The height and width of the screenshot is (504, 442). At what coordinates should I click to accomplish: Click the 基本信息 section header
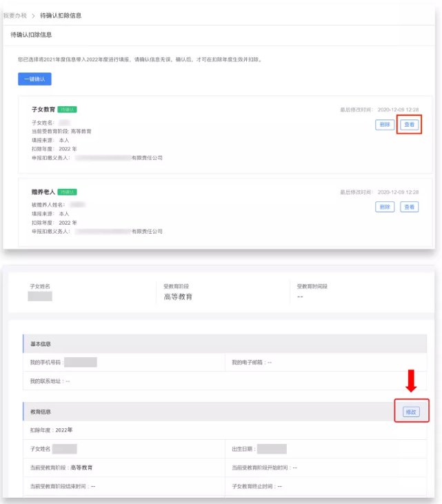click(40, 343)
